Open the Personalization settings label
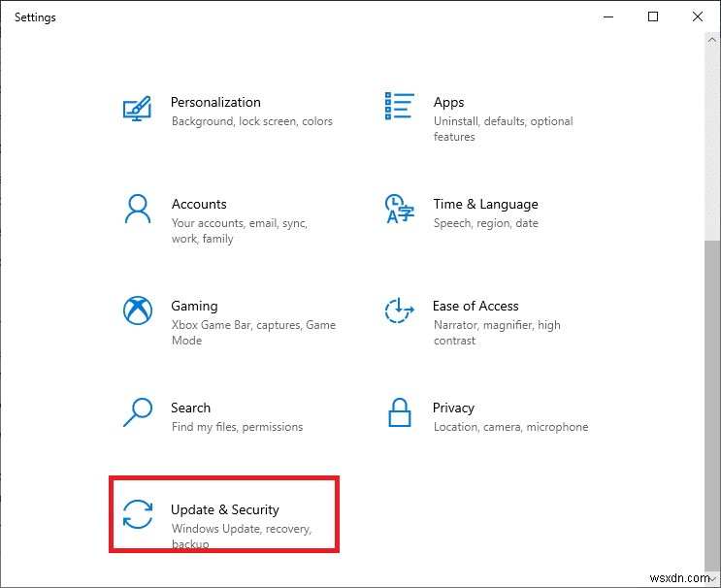This screenshot has width=721, height=588. (215, 102)
